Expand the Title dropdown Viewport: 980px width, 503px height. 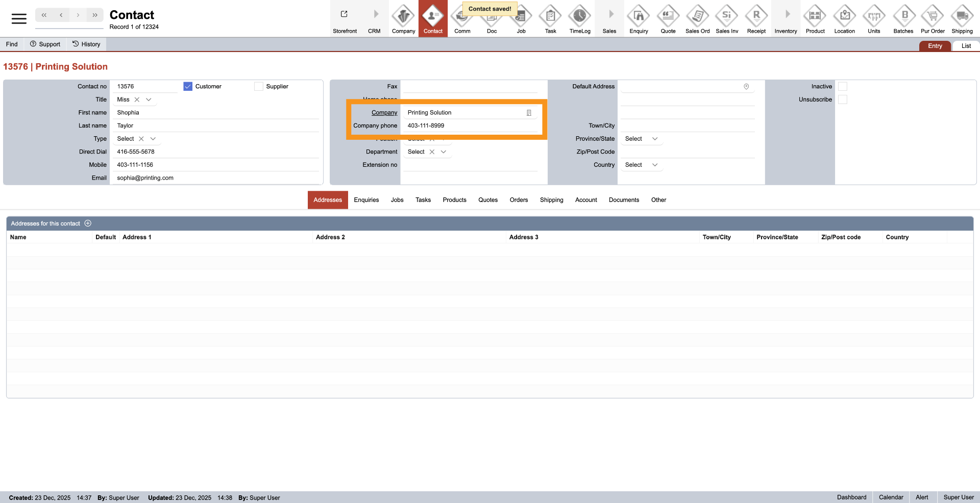(x=149, y=100)
